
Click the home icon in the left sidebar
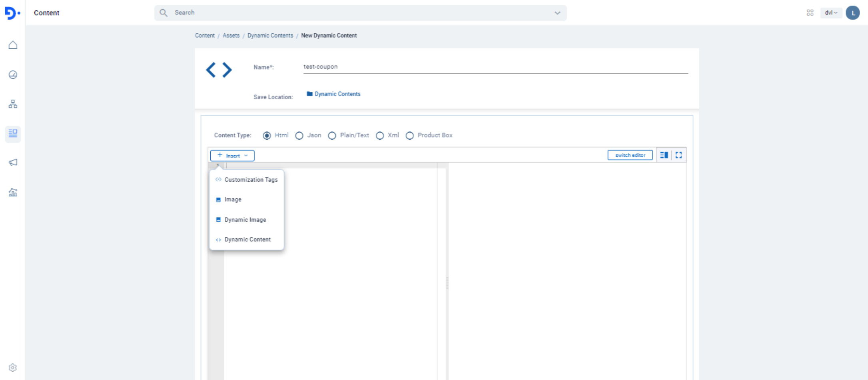[x=13, y=45]
